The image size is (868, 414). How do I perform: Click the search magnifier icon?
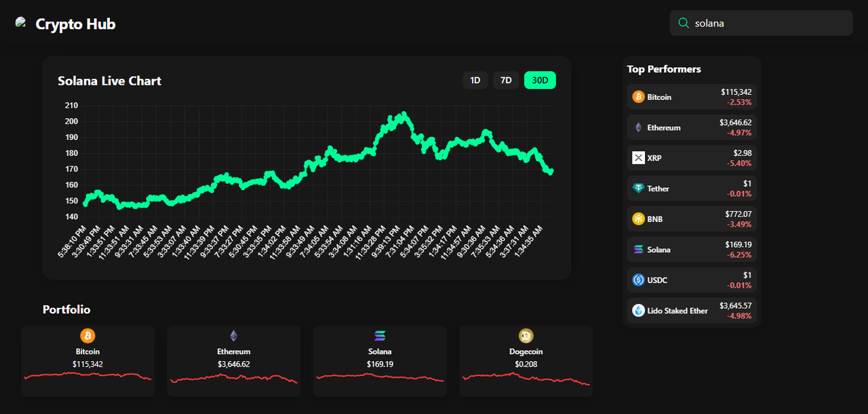pos(683,23)
